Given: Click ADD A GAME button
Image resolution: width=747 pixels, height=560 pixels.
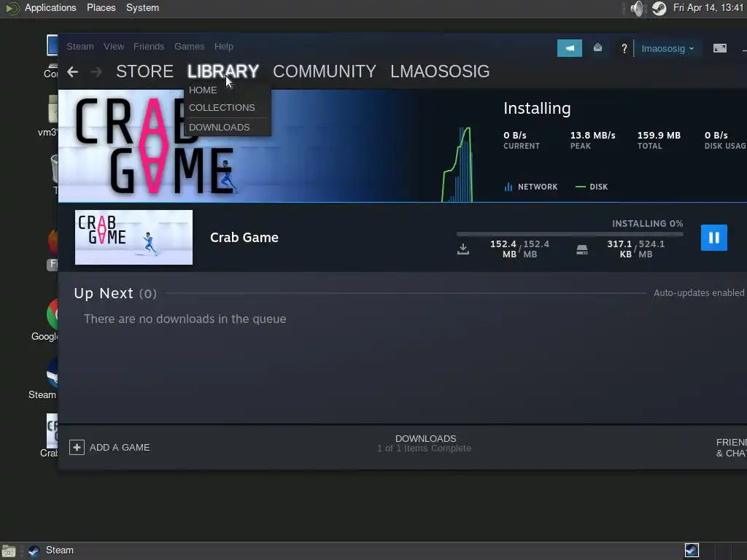Looking at the screenshot, I should (x=109, y=447).
